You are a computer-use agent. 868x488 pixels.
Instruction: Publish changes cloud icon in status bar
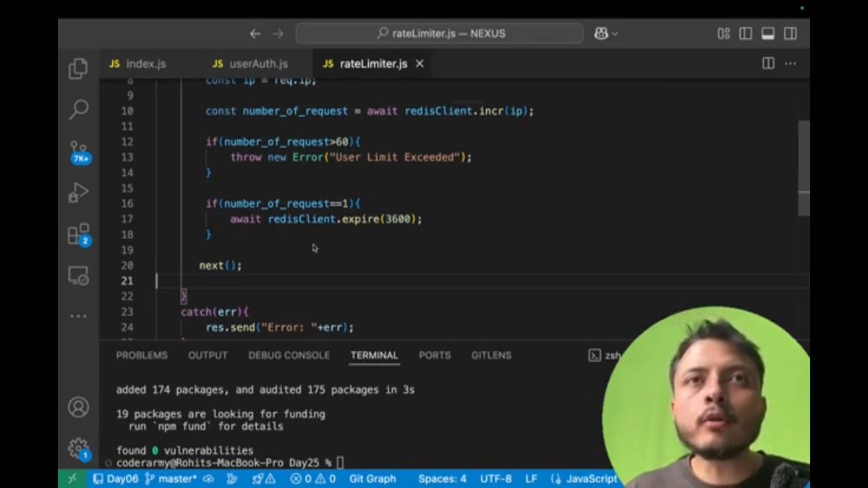(x=208, y=479)
